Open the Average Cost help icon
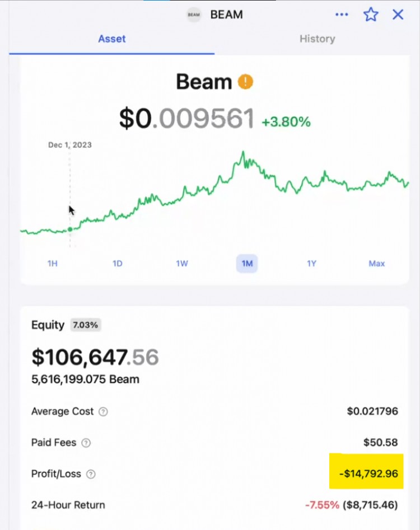 [x=103, y=412]
